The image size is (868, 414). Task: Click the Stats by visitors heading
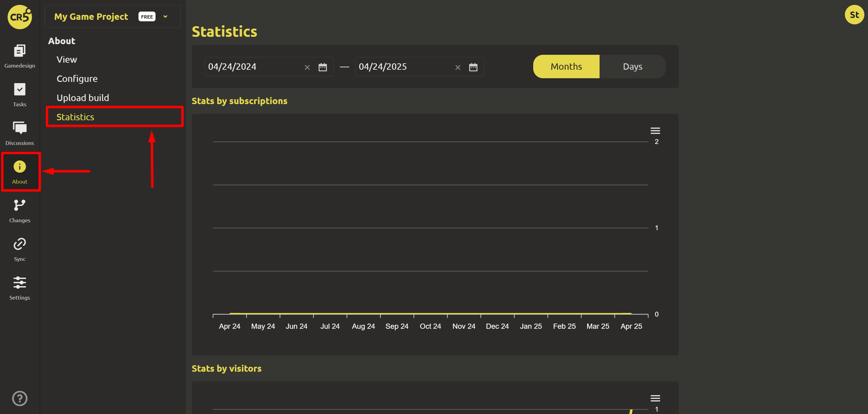point(226,368)
